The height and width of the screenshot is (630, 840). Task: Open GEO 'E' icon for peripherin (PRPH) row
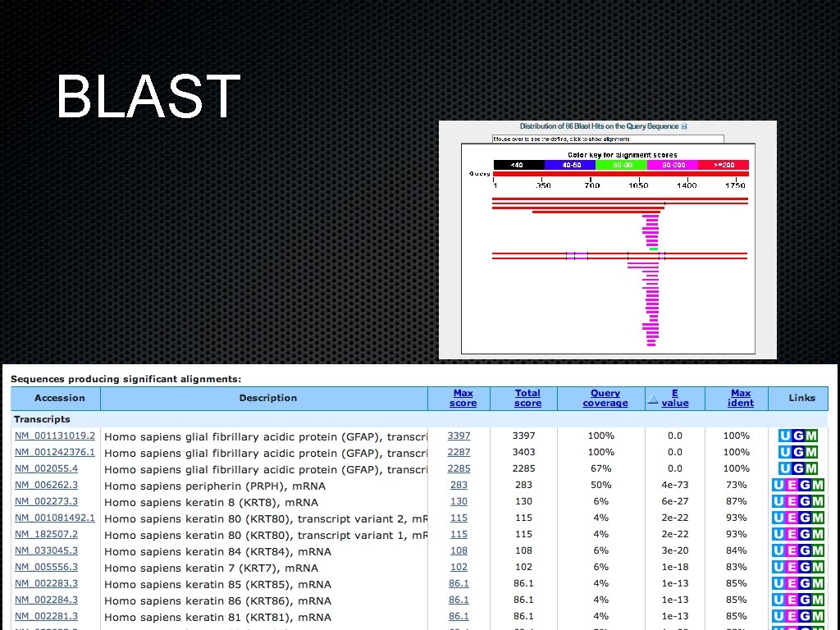pos(792,486)
